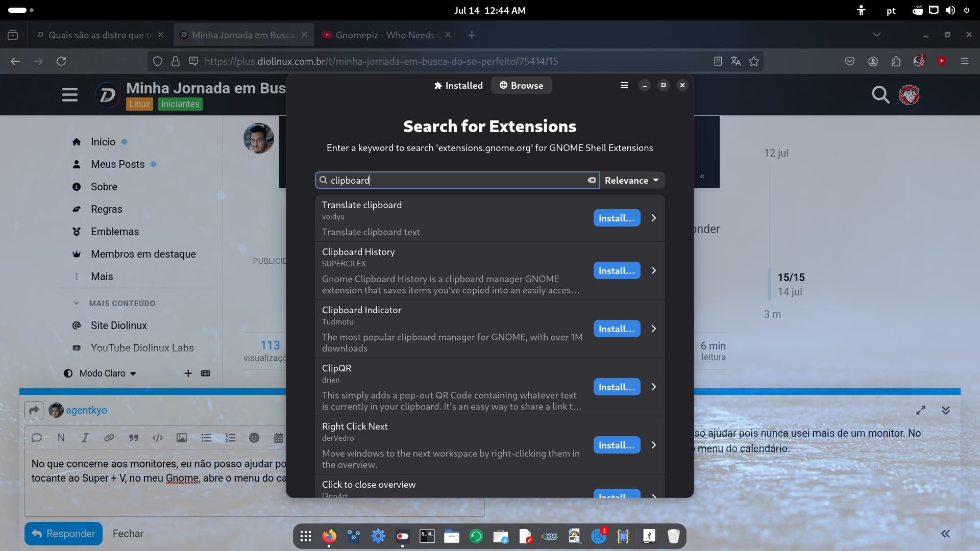
Task: Click the 15/15 timeline position marker
Action: coord(791,278)
